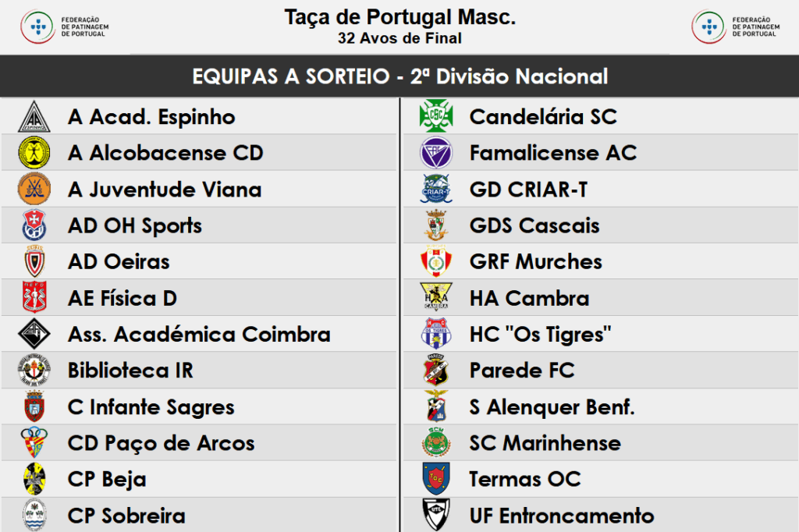Screen dimensions: 799x532
Task: Click the Candelária SC green crest
Action: tap(436, 117)
